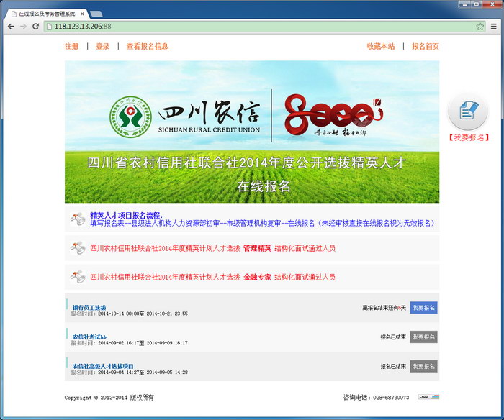Screen dimensions: 504x420
Task: Click the blue 我要报名 button for 银行员工选拔
Action: [423, 308]
